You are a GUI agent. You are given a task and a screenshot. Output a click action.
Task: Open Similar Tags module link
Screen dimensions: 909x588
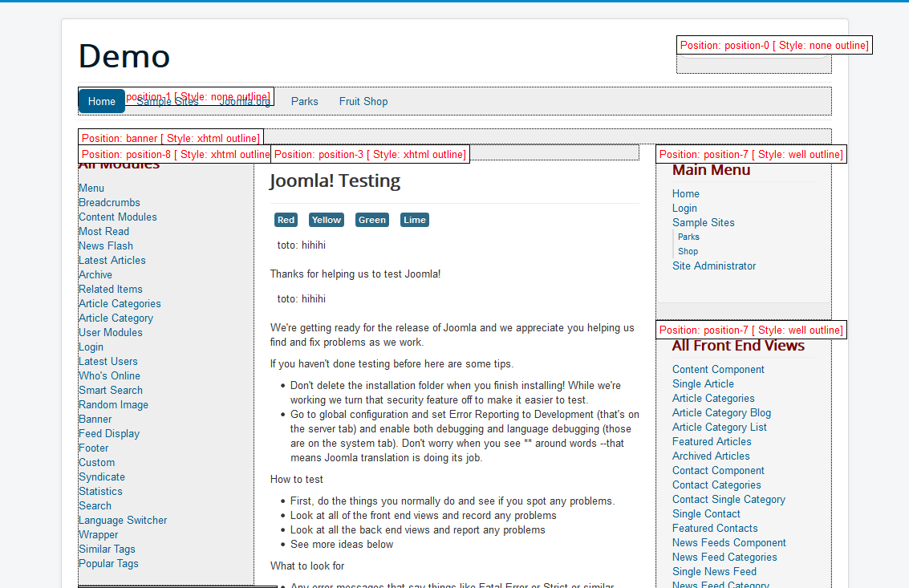(108, 549)
